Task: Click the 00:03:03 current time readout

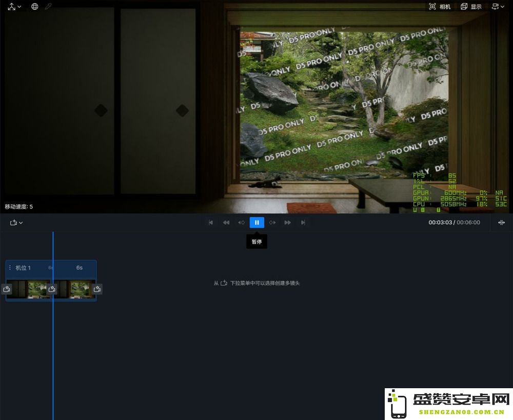Action: tap(440, 223)
